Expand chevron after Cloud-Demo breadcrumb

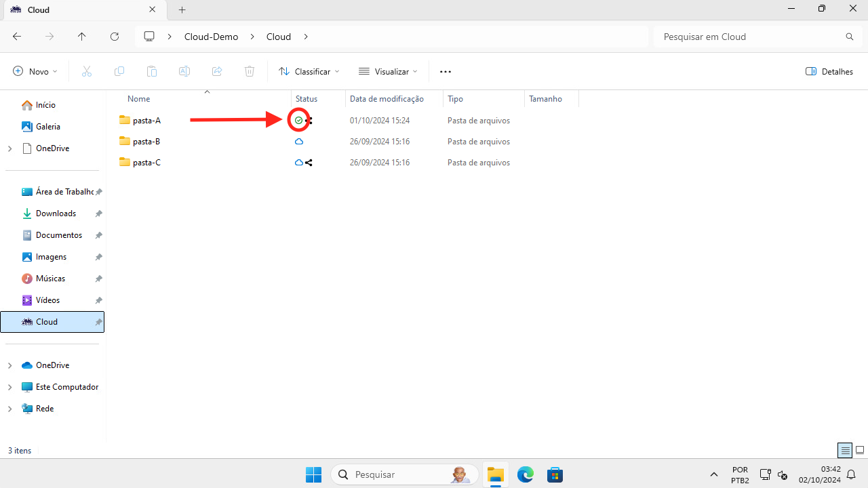254,37
